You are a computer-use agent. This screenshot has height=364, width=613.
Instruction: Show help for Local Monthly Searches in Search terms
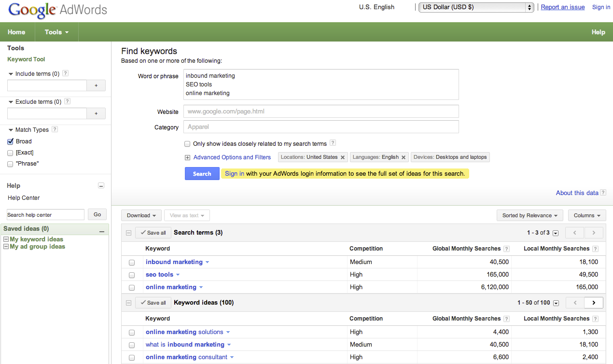(x=595, y=249)
